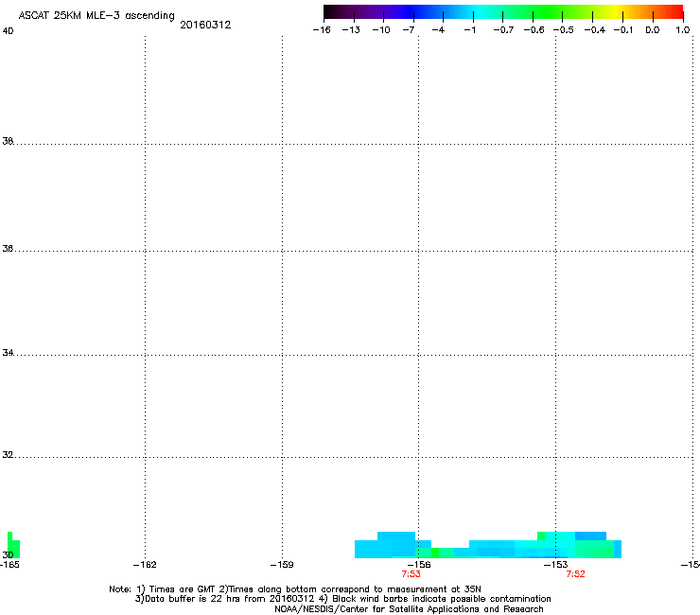Click the longitude label -156

coord(419,565)
